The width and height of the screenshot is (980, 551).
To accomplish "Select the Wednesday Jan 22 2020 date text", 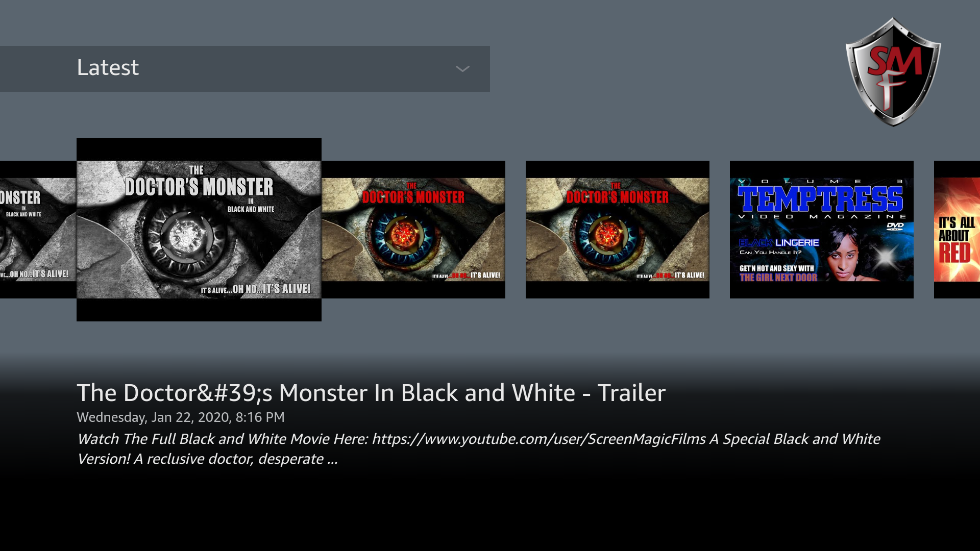I will pos(181,417).
